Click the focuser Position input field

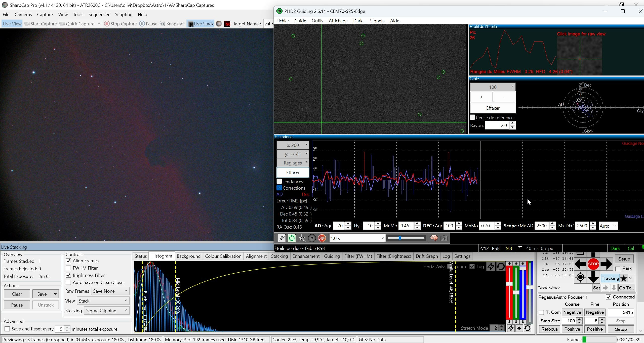(621, 313)
